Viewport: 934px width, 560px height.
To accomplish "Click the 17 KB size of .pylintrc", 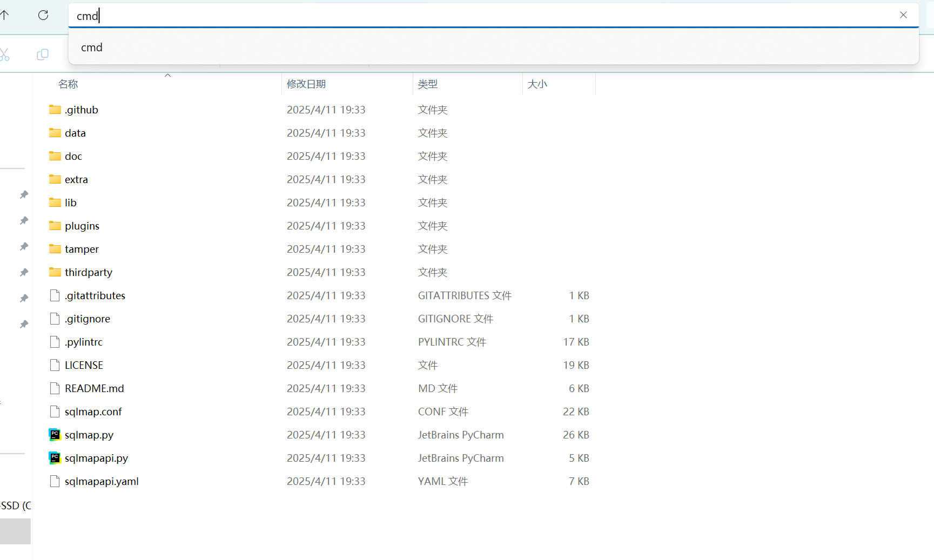I will [576, 342].
